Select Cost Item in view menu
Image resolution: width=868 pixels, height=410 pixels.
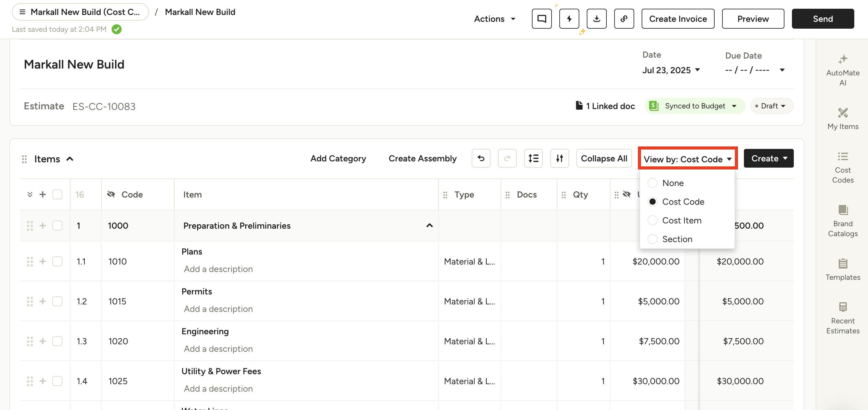652,221
